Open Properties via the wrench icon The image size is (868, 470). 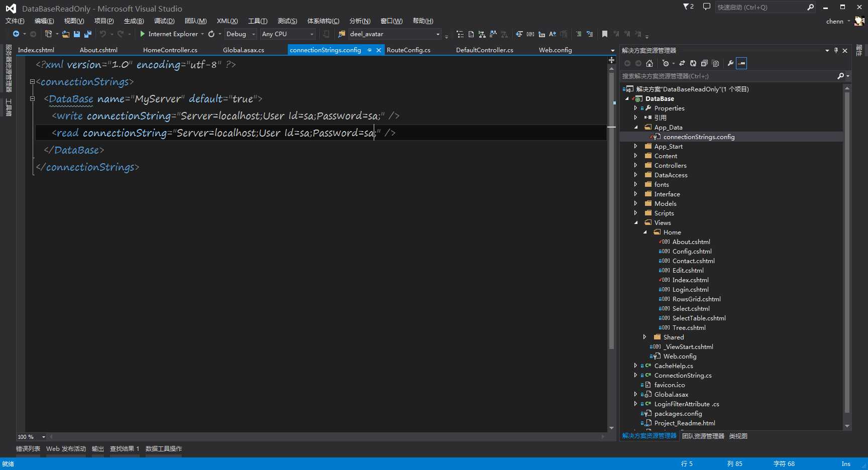tap(730, 63)
